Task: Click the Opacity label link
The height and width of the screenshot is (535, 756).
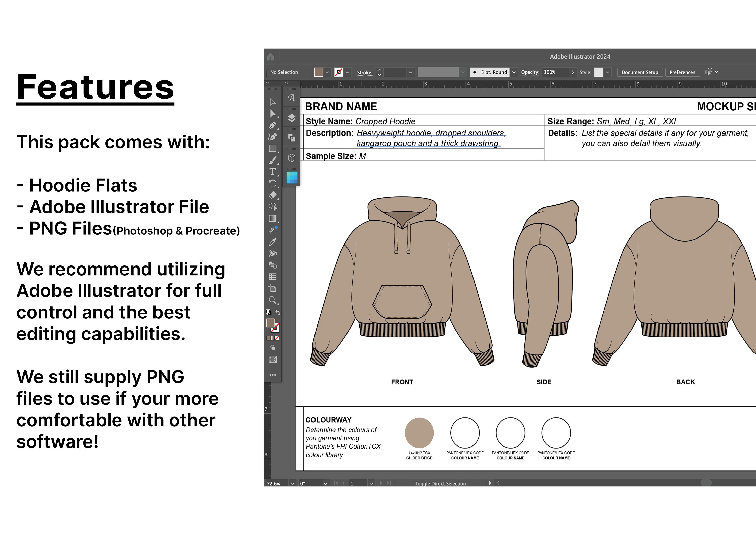Action: pos(530,72)
